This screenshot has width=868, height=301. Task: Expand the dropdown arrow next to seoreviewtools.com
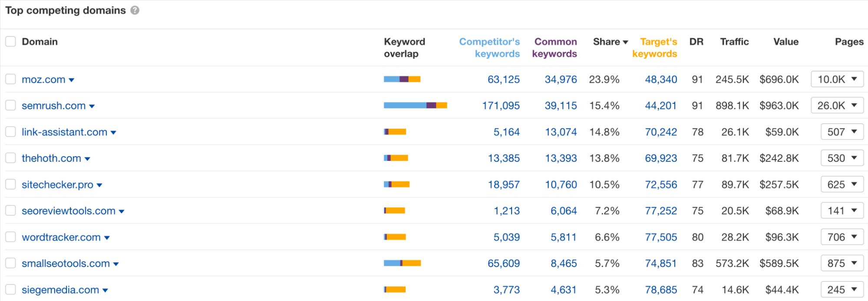(122, 212)
